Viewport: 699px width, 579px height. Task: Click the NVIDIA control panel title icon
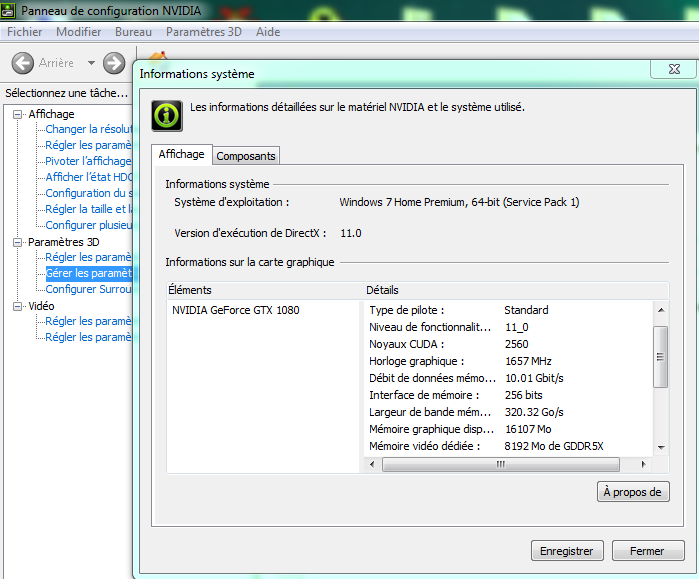tap(9, 11)
